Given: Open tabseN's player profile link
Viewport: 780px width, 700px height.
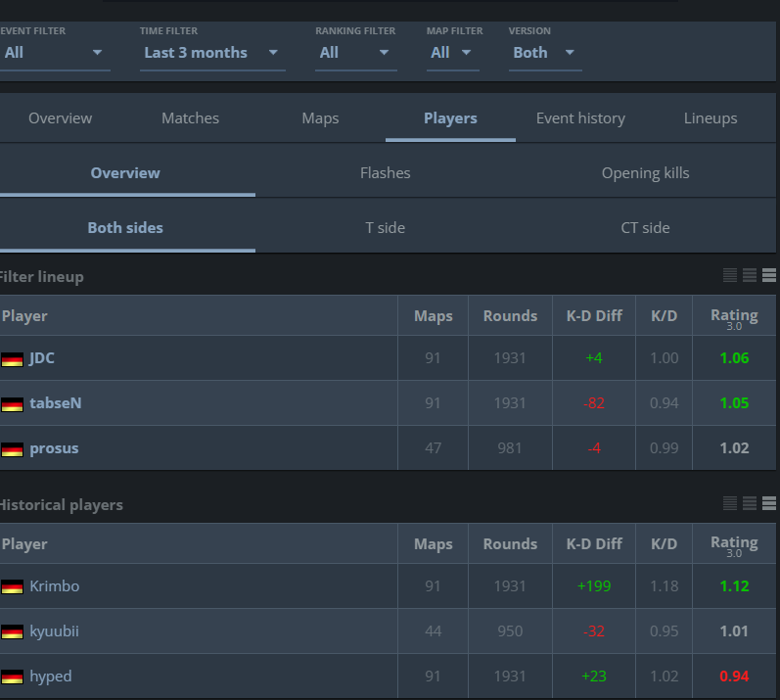Looking at the screenshot, I should (x=55, y=403).
